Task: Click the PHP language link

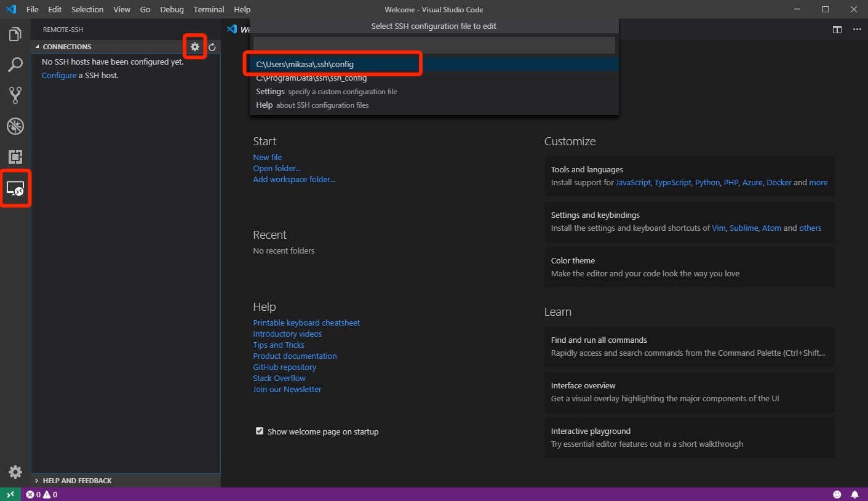Action: click(x=731, y=183)
